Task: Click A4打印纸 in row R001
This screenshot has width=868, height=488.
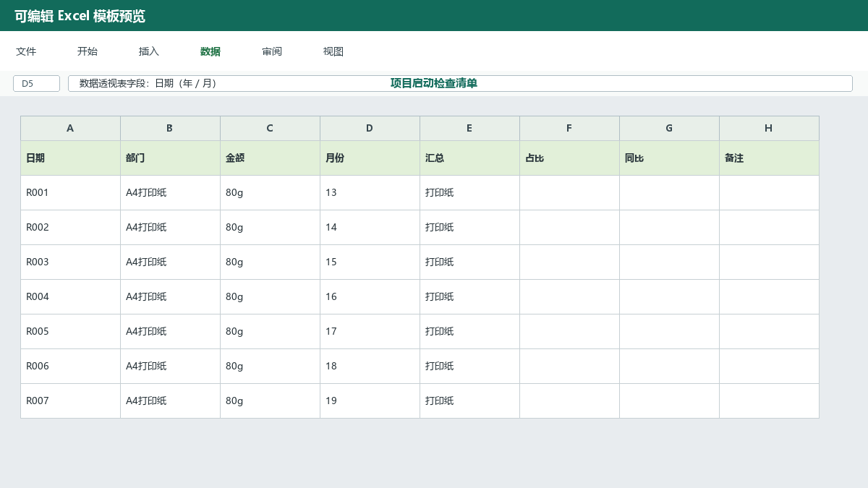Action: click(170, 192)
